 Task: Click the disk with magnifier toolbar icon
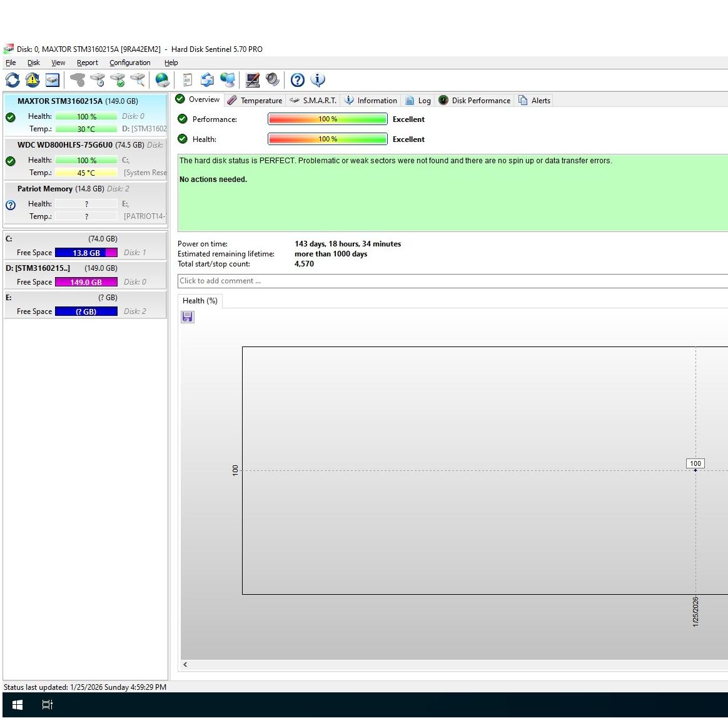point(138,80)
